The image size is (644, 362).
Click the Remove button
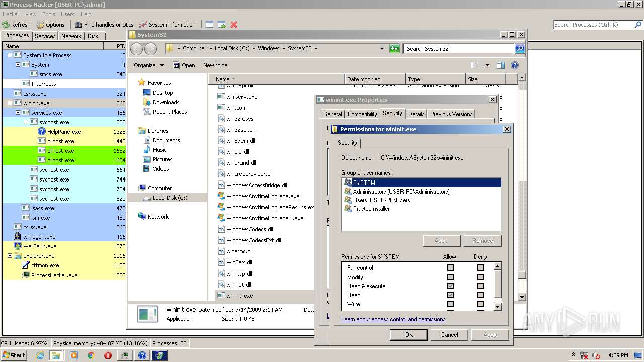pos(482,241)
